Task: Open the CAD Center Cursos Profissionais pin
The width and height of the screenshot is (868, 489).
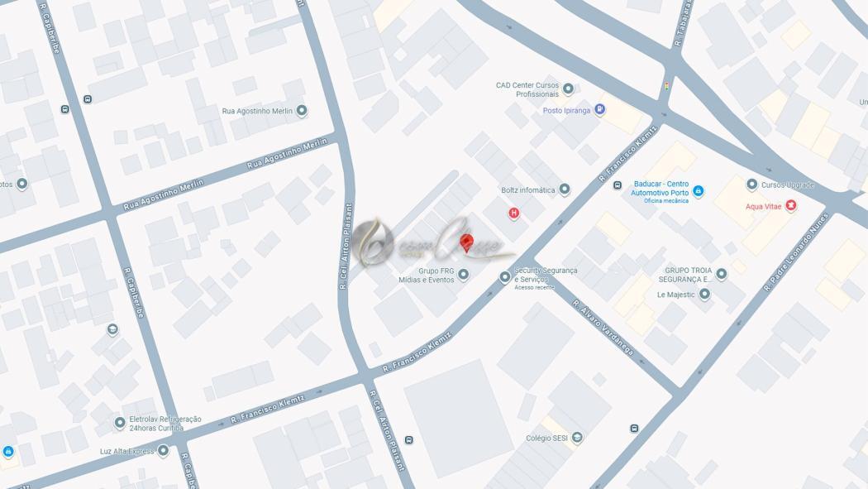Action: [x=568, y=89]
